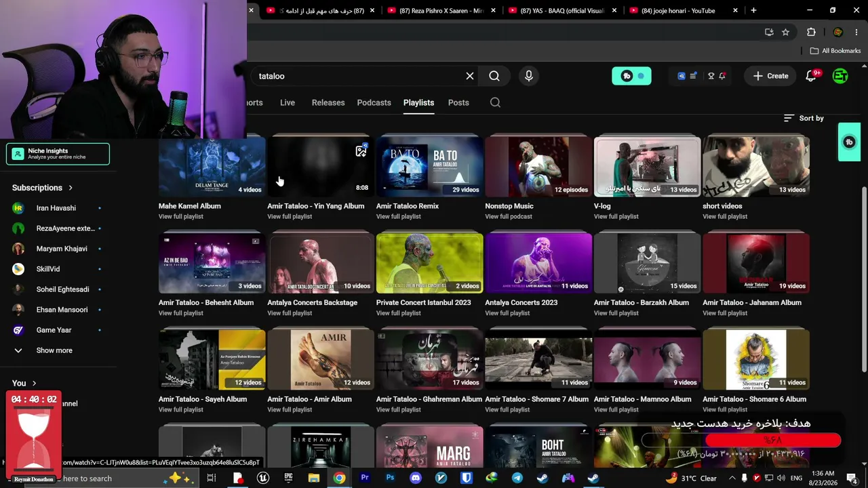This screenshot has height=488, width=868.
Task: Open Antalya Concerts Backstage playlist title
Action: [x=312, y=302]
